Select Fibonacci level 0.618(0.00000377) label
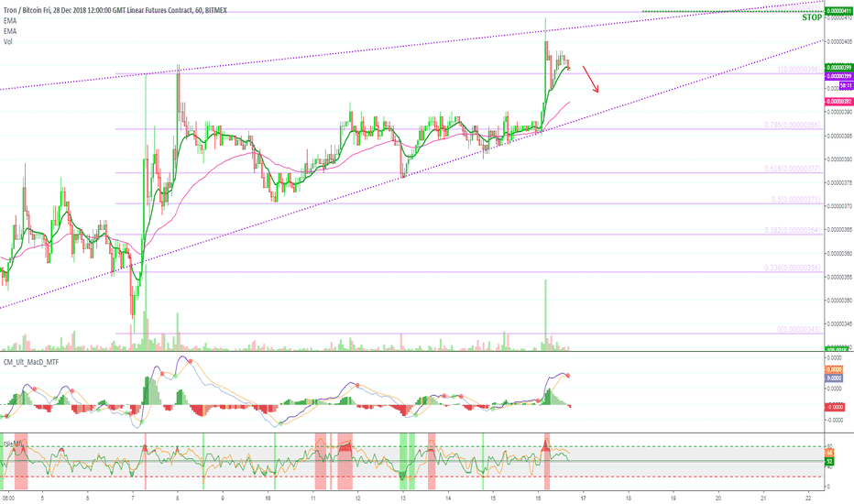 [x=793, y=169]
